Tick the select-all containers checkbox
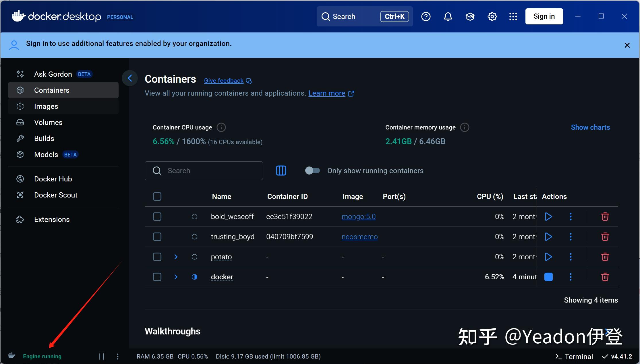 [x=157, y=196]
